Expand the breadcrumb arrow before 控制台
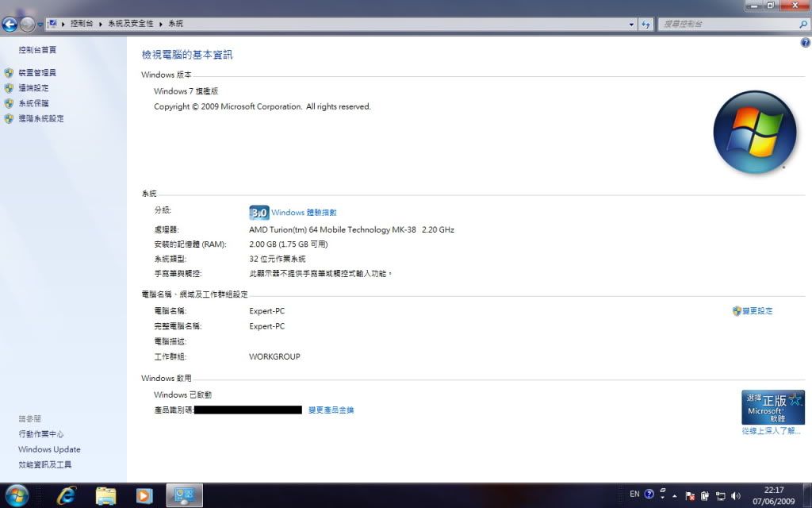This screenshot has height=508, width=812. click(x=63, y=24)
